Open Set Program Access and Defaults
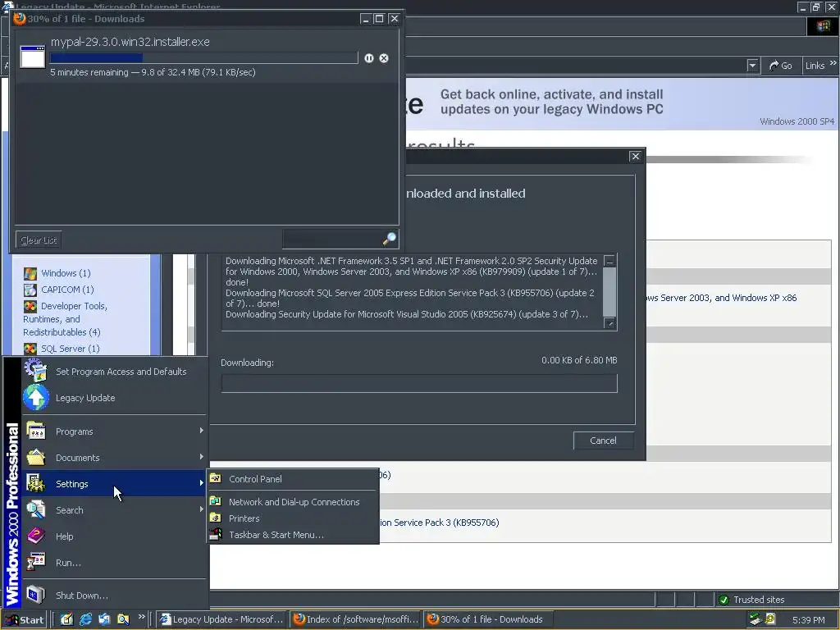Screen dimensions: 840x630 click(115, 372)
